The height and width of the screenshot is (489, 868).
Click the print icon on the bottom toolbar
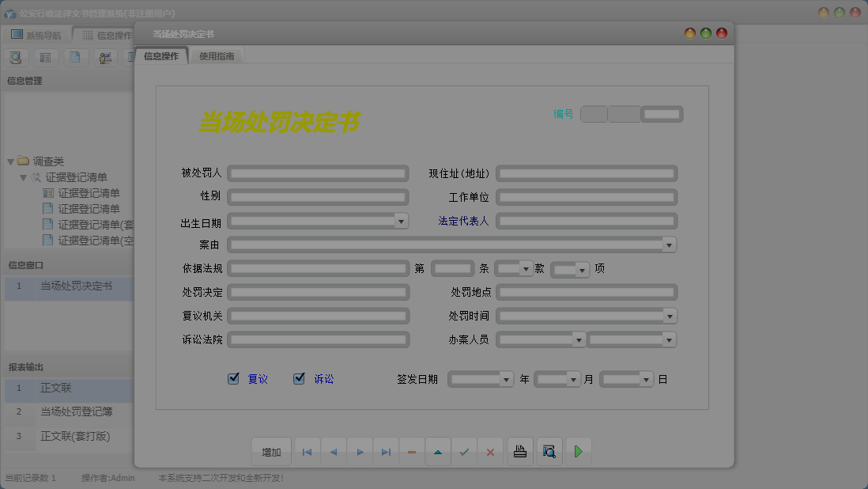coord(520,451)
